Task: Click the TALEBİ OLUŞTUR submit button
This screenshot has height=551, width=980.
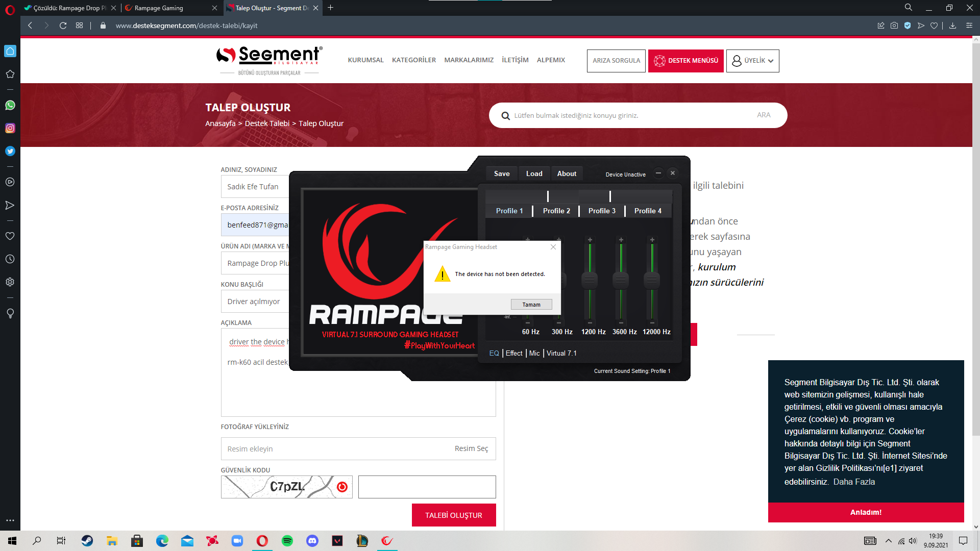Action: pos(454,515)
